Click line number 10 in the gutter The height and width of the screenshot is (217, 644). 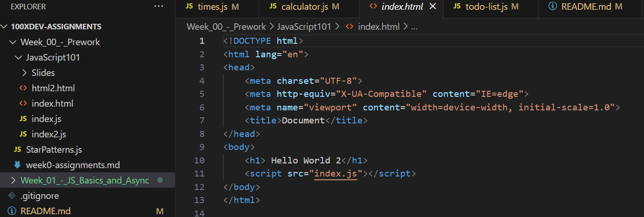[x=199, y=161]
